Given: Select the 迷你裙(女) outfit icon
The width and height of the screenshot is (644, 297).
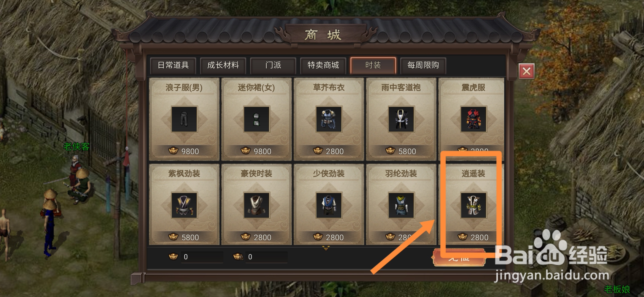Looking at the screenshot, I should [256, 119].
